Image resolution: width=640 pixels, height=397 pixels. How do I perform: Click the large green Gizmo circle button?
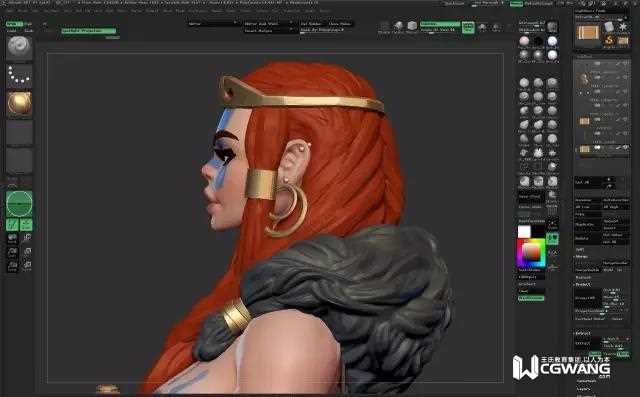click(19, 204)
